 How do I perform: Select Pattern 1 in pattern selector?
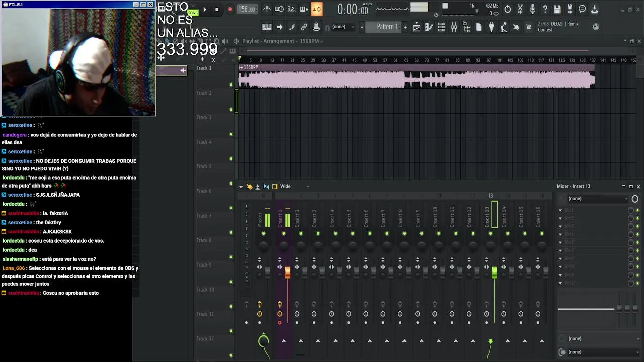[x=387, y=27]
